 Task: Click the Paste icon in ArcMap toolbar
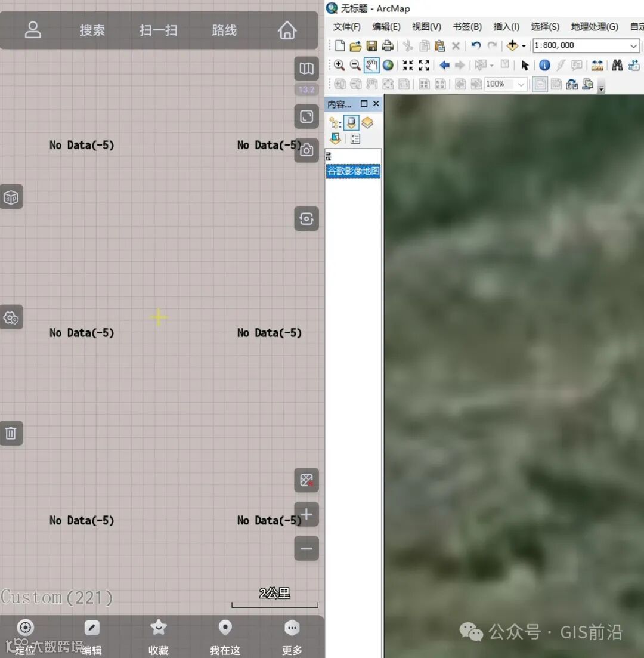point(439,45)
